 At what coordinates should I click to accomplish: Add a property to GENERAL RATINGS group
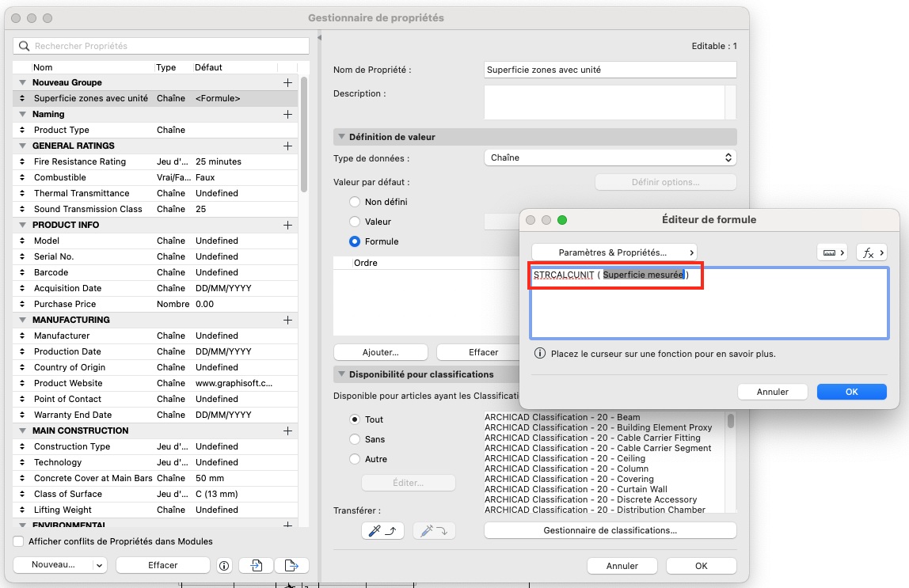tap(287, 146)
